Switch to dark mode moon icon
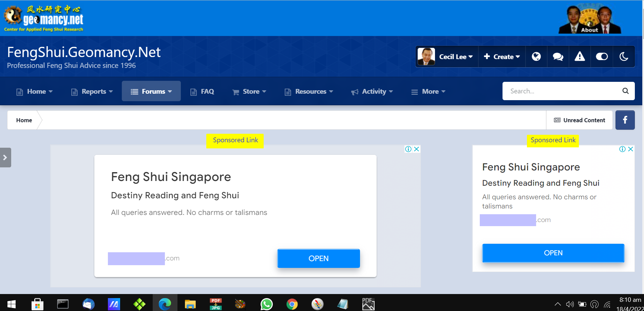The width and height of the screenshot is (644, 311). pyautogui.click(x=624, y=56)
